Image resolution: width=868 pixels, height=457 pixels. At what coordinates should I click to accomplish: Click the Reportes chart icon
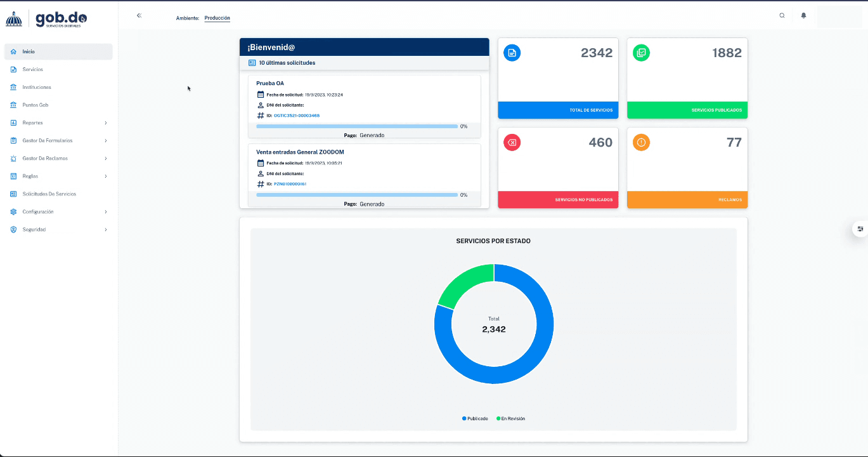pos(13,123)
